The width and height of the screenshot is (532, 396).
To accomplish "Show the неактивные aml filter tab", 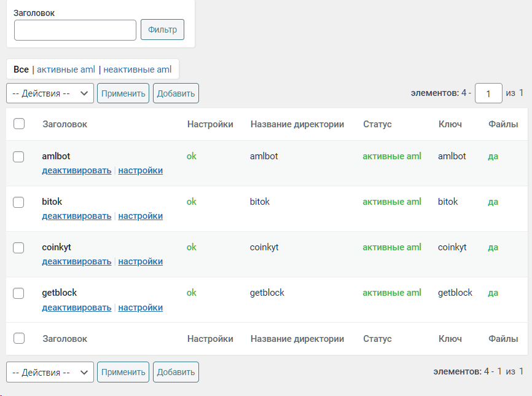I will point(137,69).
